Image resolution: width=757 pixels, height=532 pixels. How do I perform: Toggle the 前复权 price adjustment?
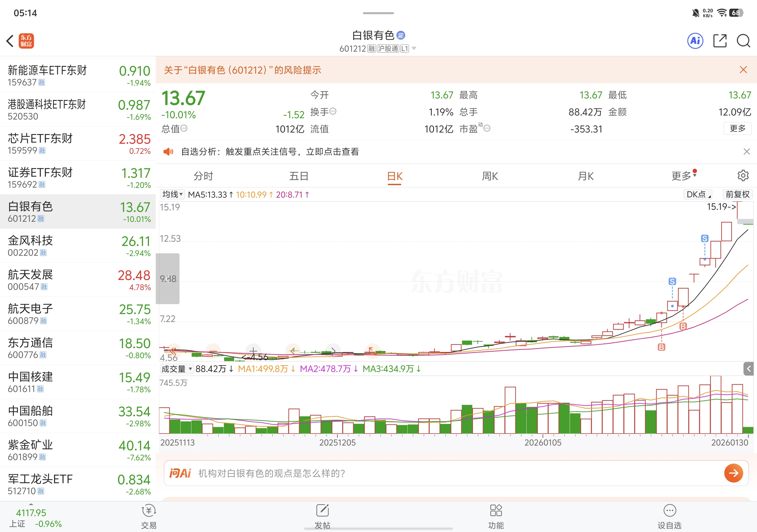click(738, 194)
